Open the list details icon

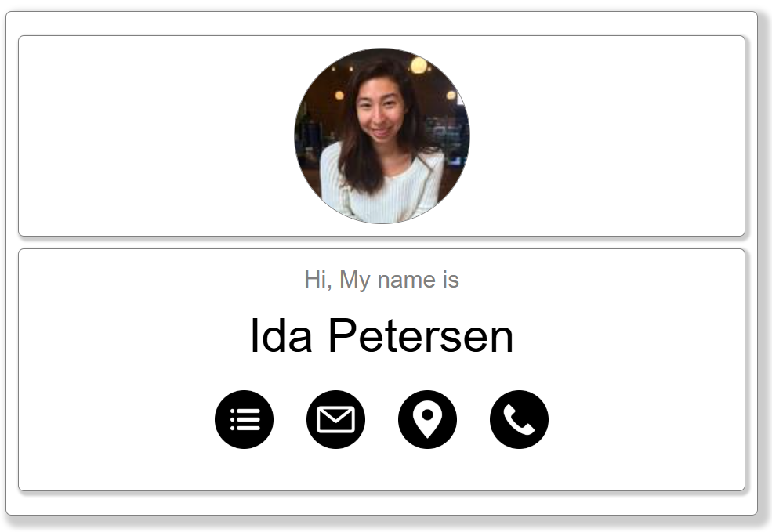click(245, 419)
